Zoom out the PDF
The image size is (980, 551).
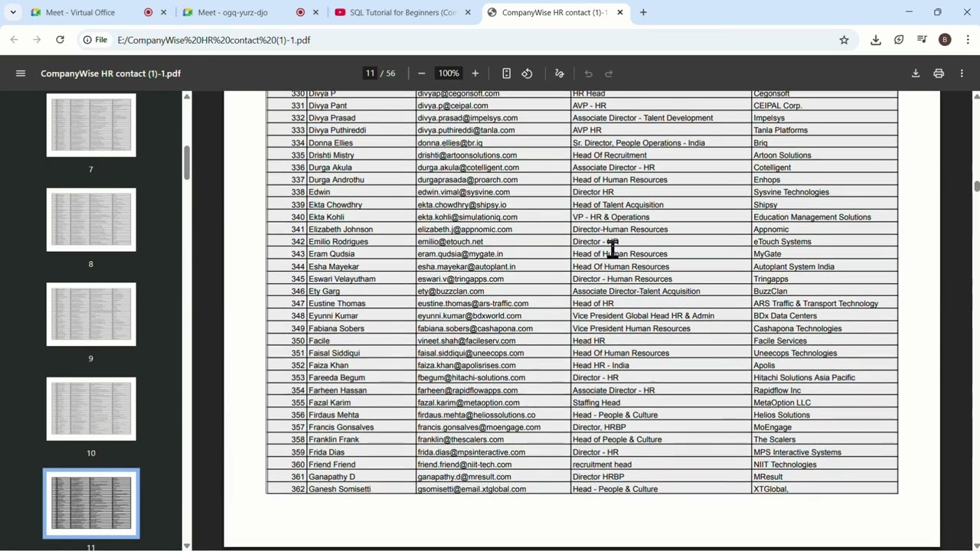click(x=421, y=73)
